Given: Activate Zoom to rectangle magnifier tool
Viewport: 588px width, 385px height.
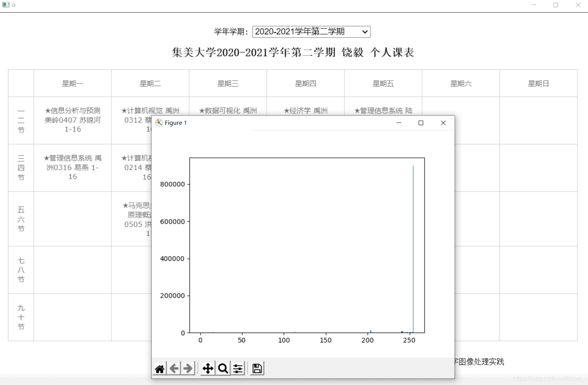Looking at the screenshot, I should click(223, 368).
